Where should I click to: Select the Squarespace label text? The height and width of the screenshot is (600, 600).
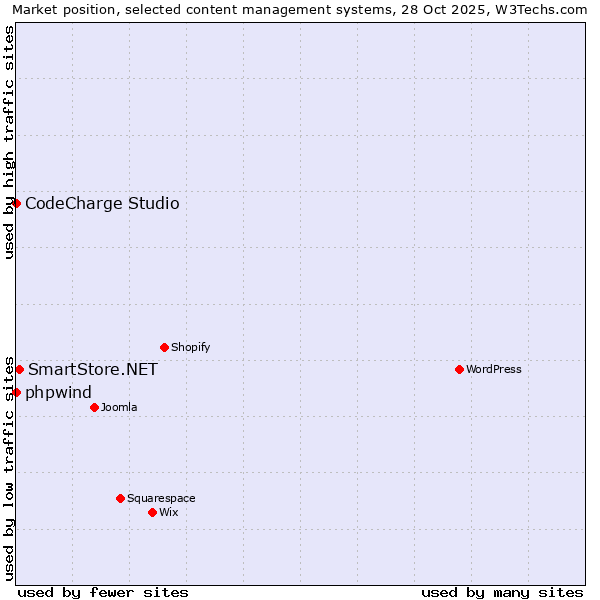pos(161,498)
